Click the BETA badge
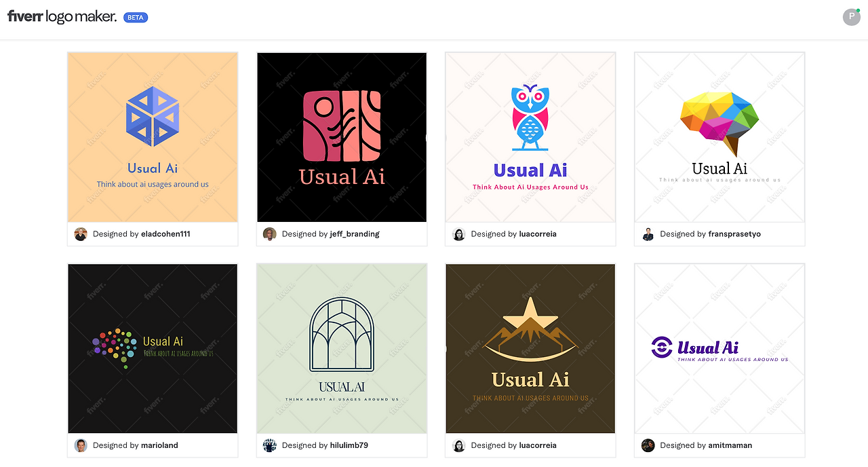 coord(136,18)
